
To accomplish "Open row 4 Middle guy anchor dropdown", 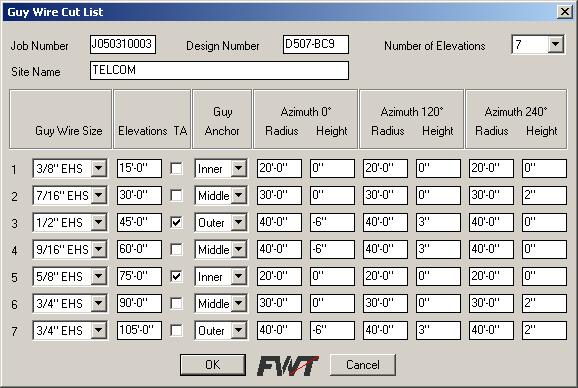I will (x=238, y=249).
